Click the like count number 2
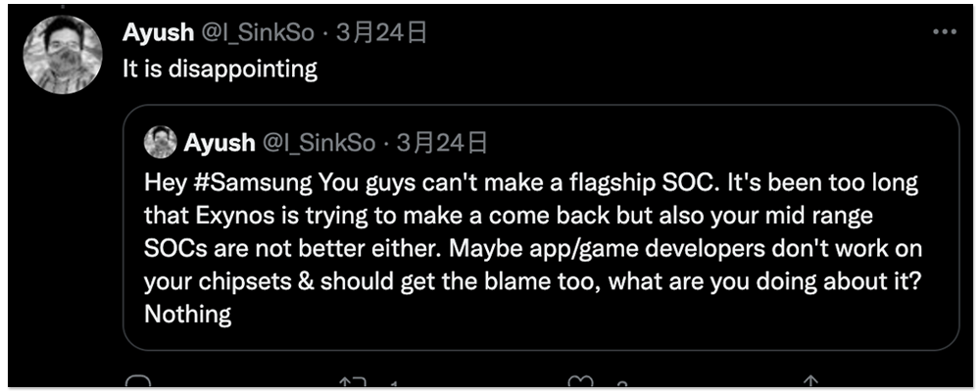 click(621, 384)
